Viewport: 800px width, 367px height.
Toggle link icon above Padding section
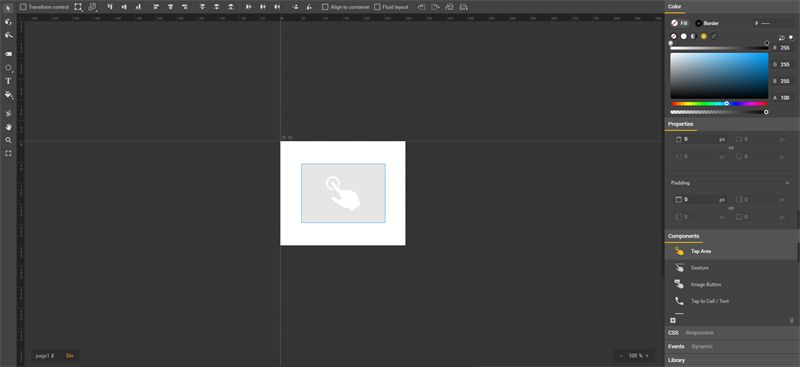coord(731,148)
